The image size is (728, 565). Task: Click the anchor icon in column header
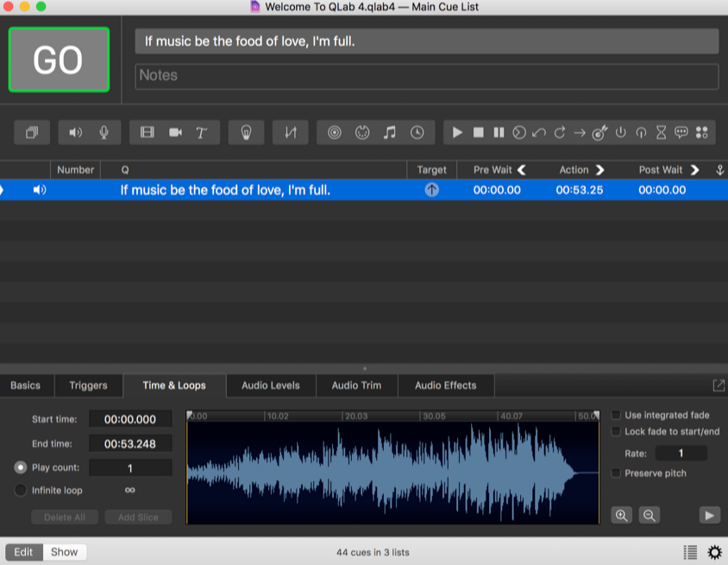[x=719, y=170]
